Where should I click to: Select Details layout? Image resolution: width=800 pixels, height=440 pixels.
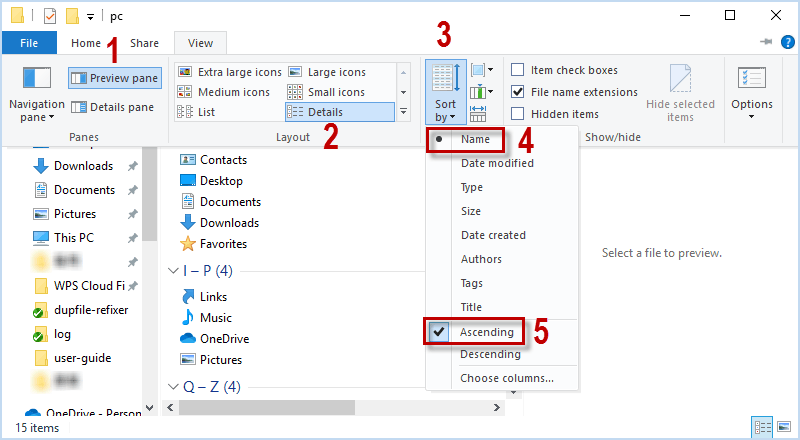[x=340, y=112]
